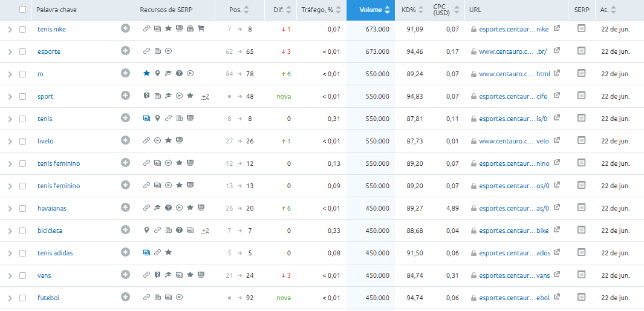Image resolution: width=644 pixels, height=311 pixels.
Task: Open external link icon in livelo row
Action: 556,140
